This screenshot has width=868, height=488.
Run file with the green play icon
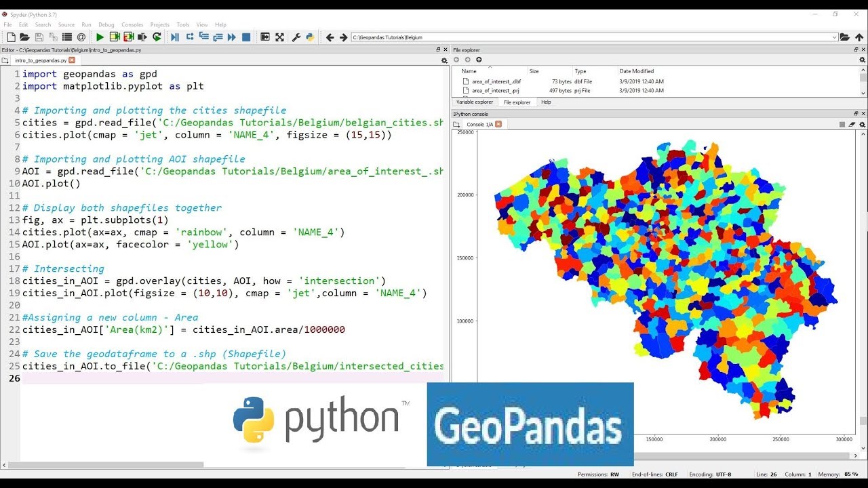coord(100,37)
